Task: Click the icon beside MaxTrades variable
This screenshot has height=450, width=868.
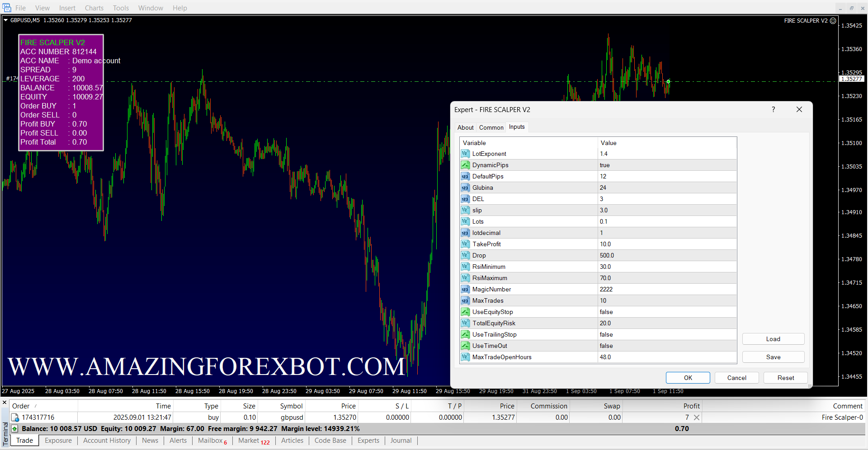Action: point(465,300)
